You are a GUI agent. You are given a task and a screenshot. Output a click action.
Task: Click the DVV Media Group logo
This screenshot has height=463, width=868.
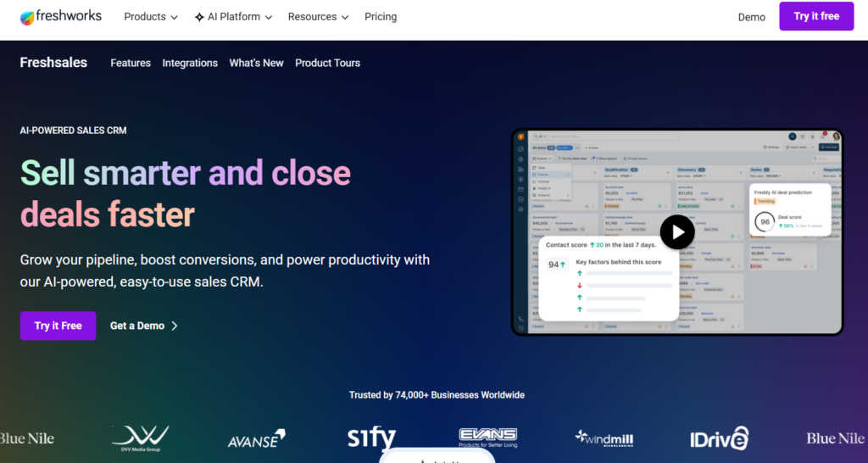tap(141, 438)
